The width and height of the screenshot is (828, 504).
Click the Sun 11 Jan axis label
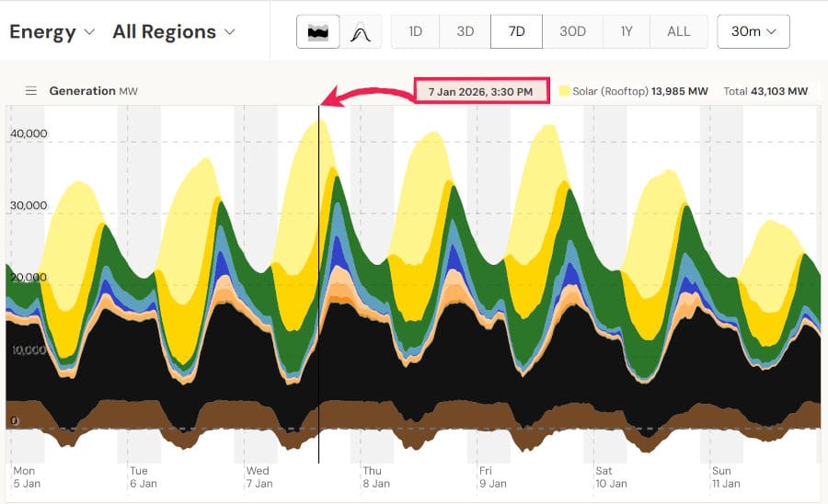point(725,476)
